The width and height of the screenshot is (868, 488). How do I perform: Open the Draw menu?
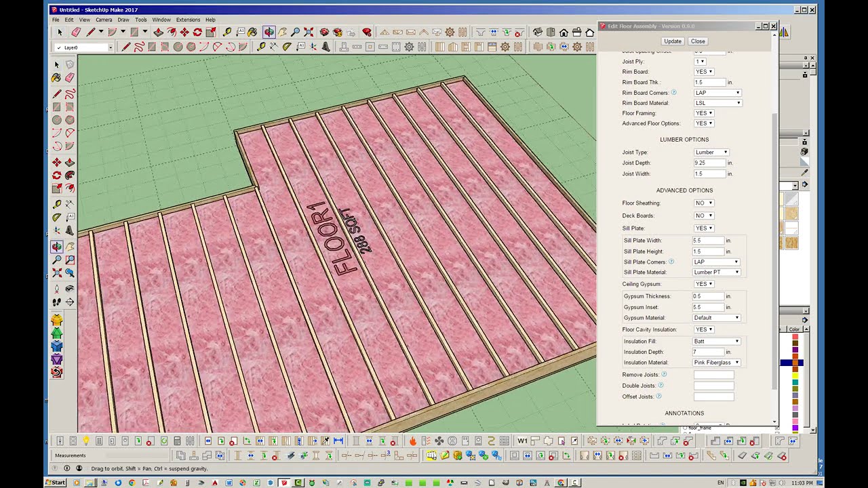coord(123,20)
